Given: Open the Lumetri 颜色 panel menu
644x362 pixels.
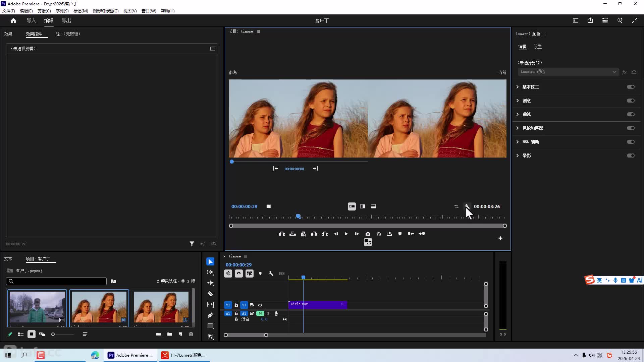Looking at the screenshot, I should (545, 34).
